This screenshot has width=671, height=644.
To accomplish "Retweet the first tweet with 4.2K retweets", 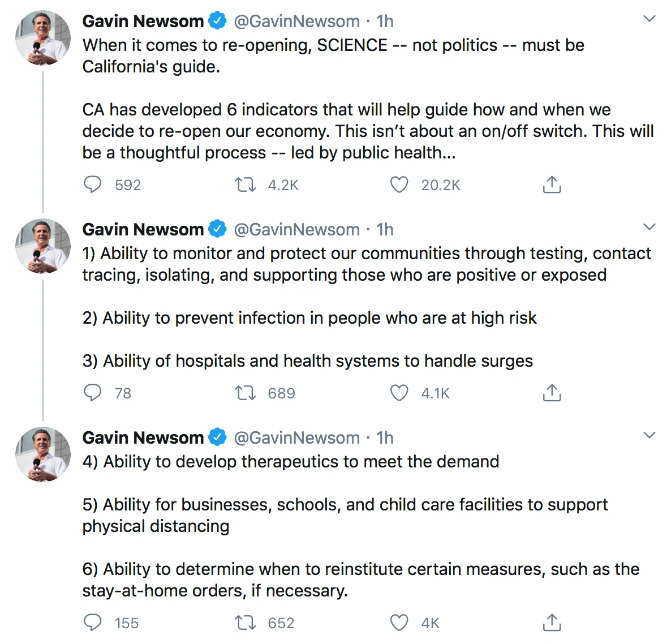I will click(x=246, y=184).
